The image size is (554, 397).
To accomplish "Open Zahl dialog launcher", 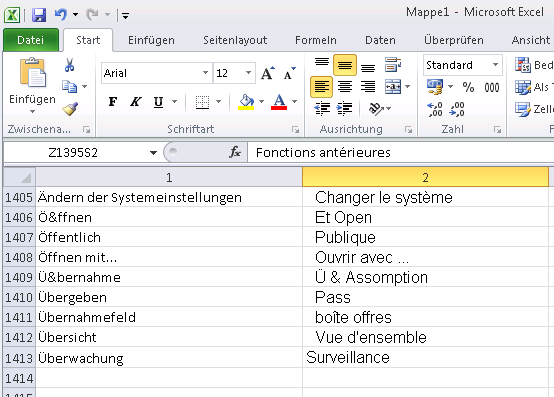I will coord(497,130).
